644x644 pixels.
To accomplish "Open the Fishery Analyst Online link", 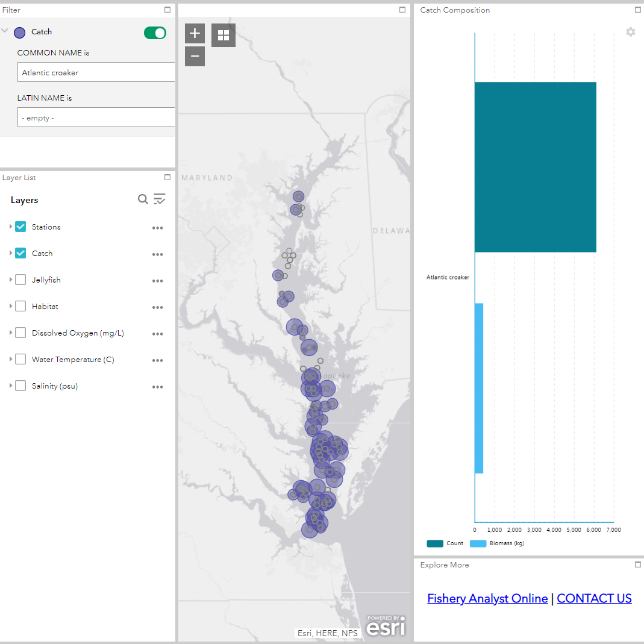I will click(x=487, y=598).
